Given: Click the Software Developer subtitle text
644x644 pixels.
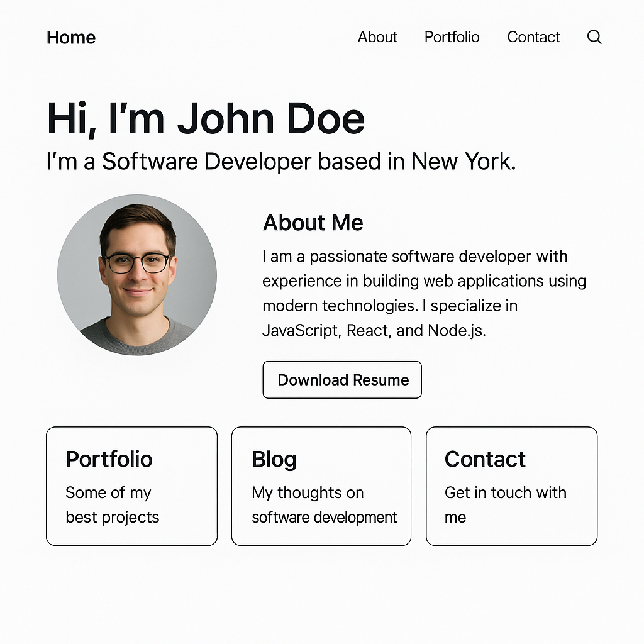Looking at the screenshot, I should pos(280,162).
